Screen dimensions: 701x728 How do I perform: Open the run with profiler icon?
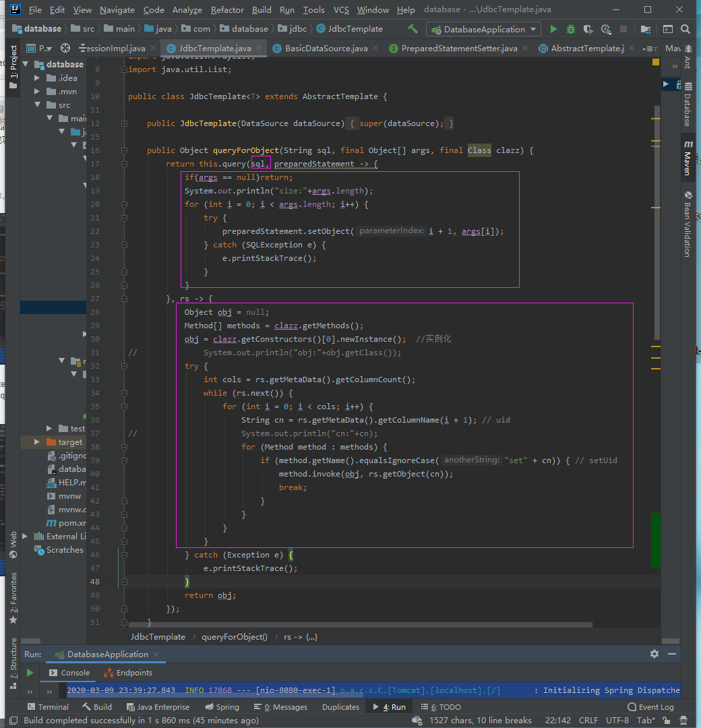tap(606, 29)
